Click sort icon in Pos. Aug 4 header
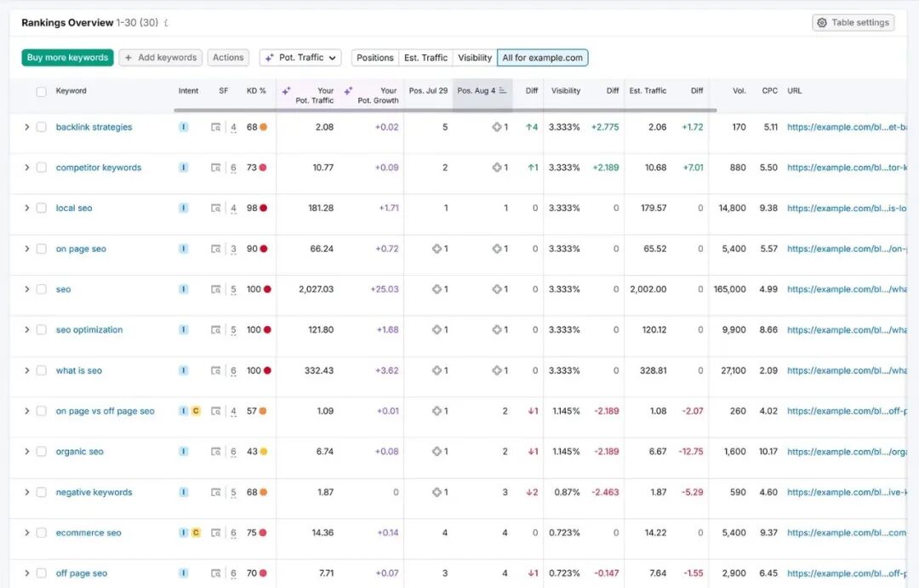 503,91
